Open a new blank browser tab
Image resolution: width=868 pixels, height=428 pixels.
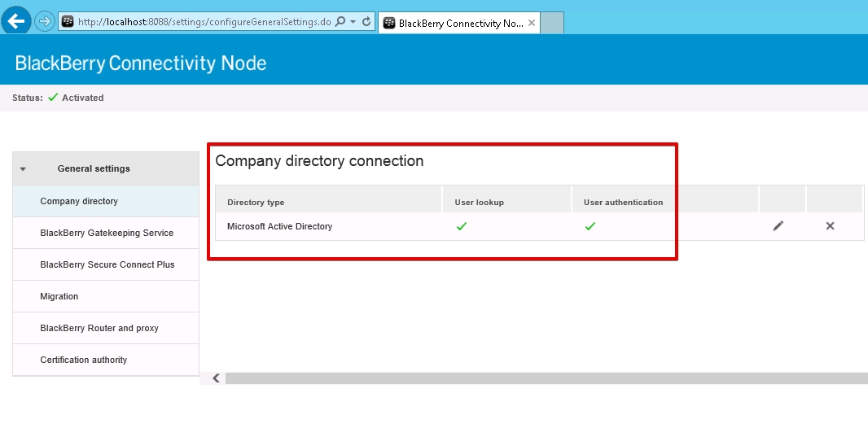[552, 23]
